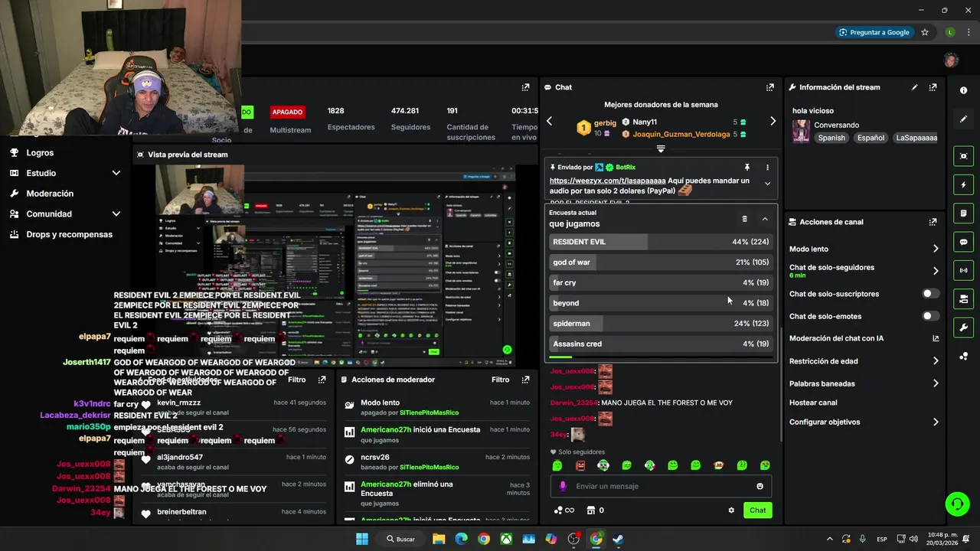Open Drops y recompensas menu item
Viewport: 980px width, 551px height.
point(69,234)
